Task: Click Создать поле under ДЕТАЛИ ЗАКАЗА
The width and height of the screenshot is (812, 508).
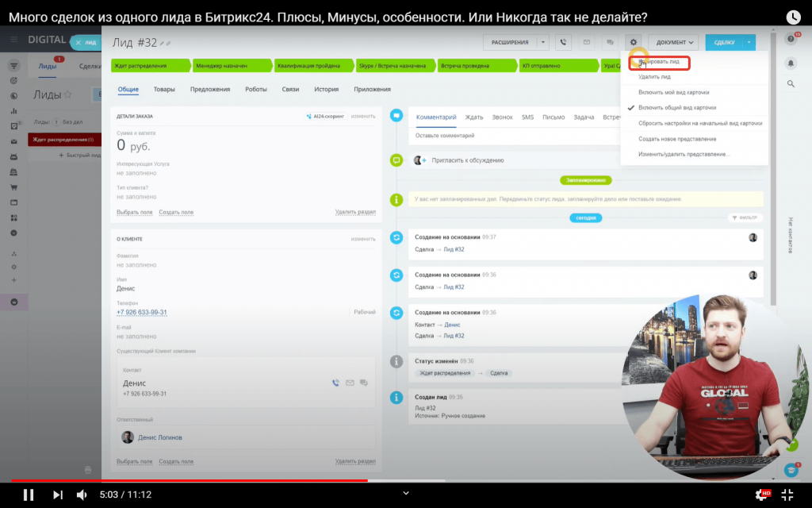Action: pyautogui.click(x=176, y=213)
